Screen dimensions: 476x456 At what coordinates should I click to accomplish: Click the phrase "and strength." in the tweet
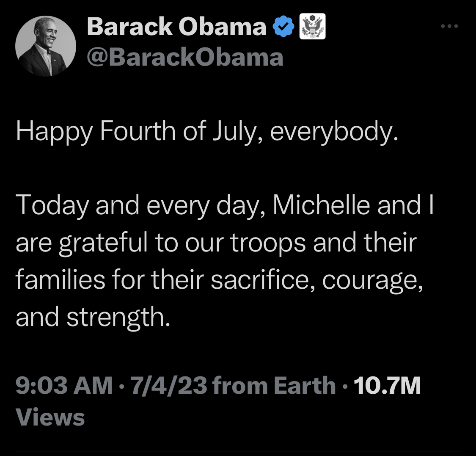pyautogui.click(x=93, y=317)
